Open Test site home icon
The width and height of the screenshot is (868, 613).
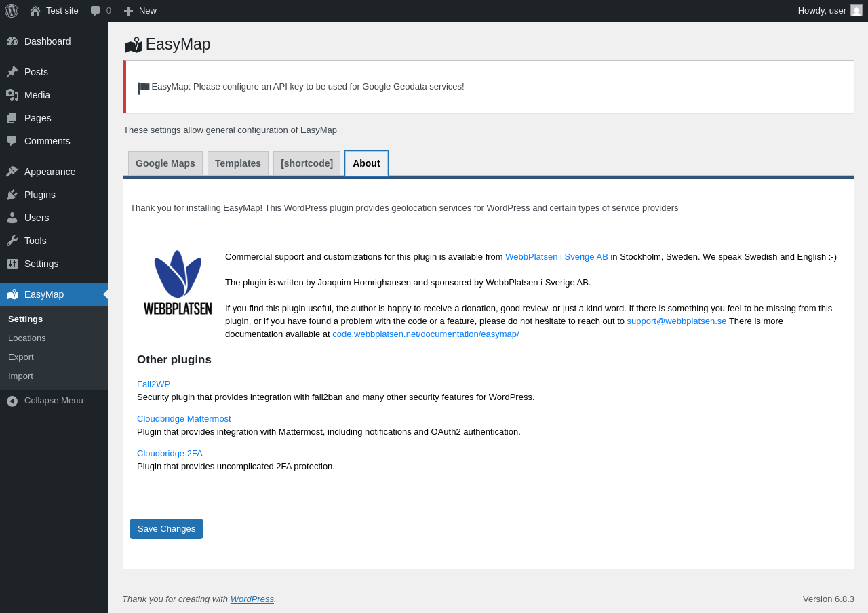35,11
